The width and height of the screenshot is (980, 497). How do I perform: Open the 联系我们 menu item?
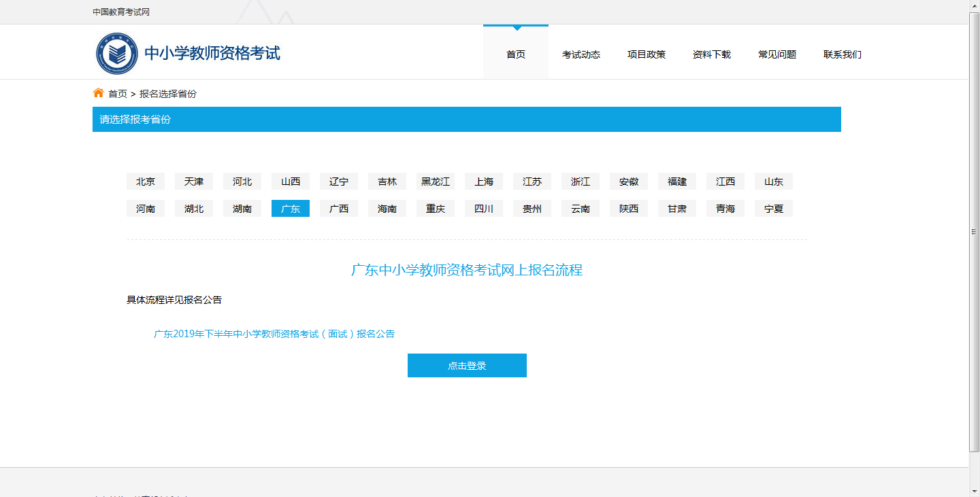(x=843, y=54)
